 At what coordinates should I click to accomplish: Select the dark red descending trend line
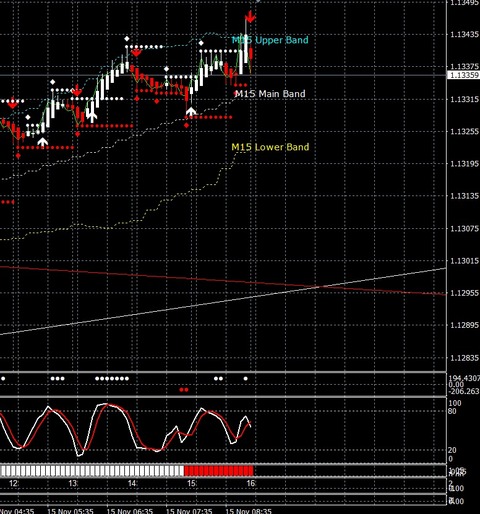(x=223, y=281)
